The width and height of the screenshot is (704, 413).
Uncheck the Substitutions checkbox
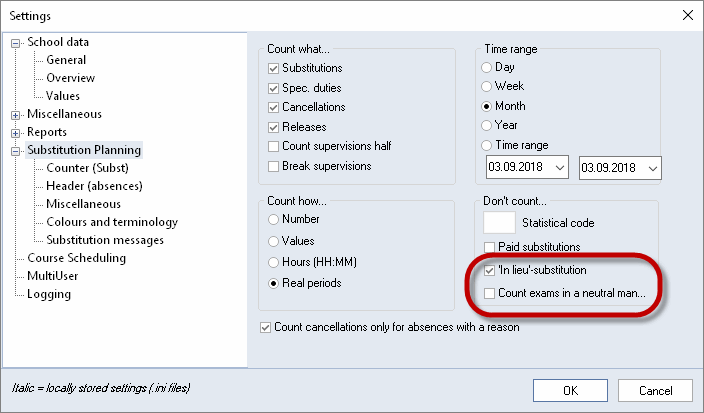[x=274, y=68]
